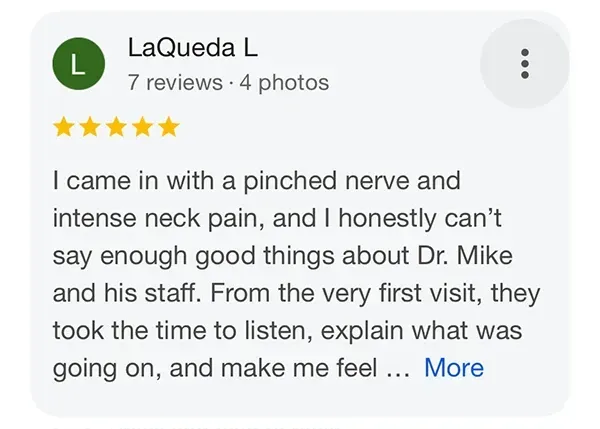Select the fifth gold rating star
The height and width of the screenshot is (429, 600).
pyautogui.click(x=169, y=127)
